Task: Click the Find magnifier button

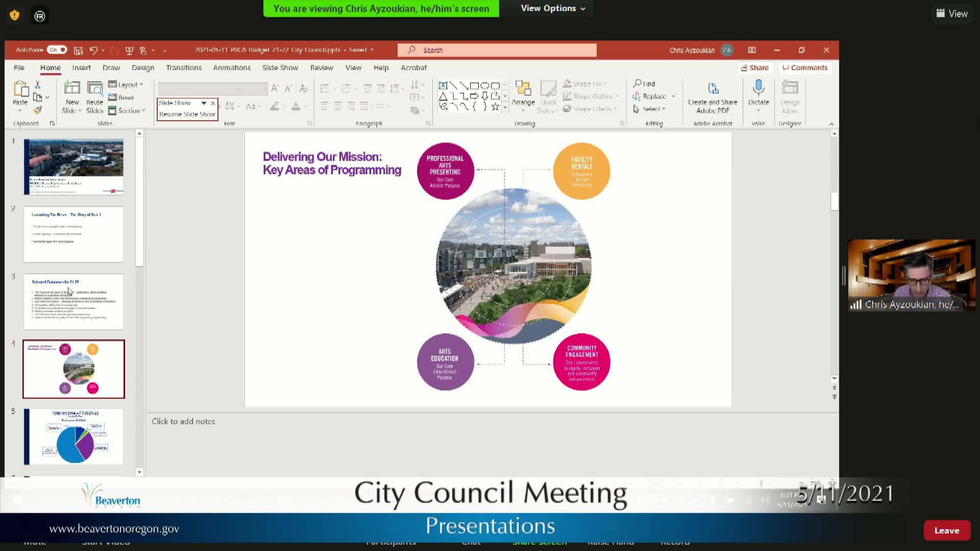Action: [x=644, y=84]
